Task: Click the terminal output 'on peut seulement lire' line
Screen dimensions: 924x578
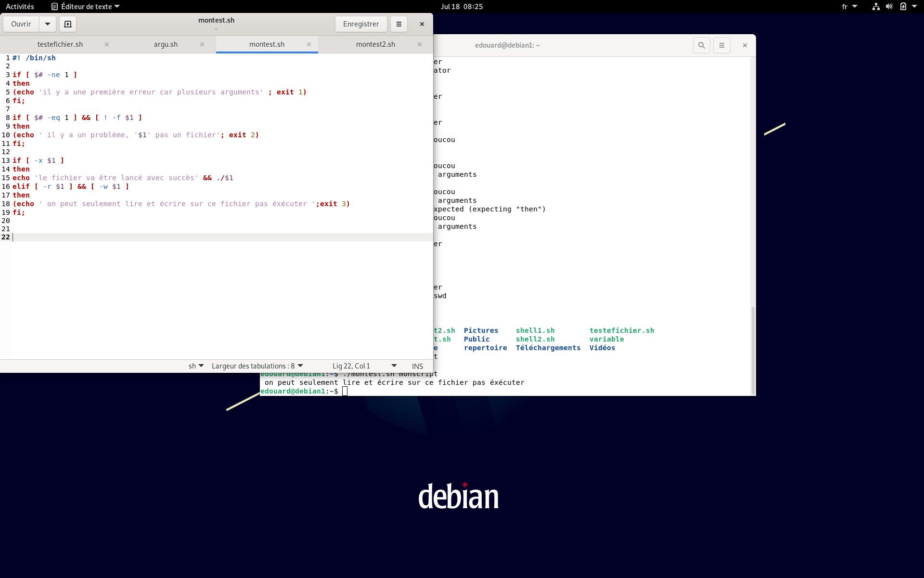Action: 394,382
